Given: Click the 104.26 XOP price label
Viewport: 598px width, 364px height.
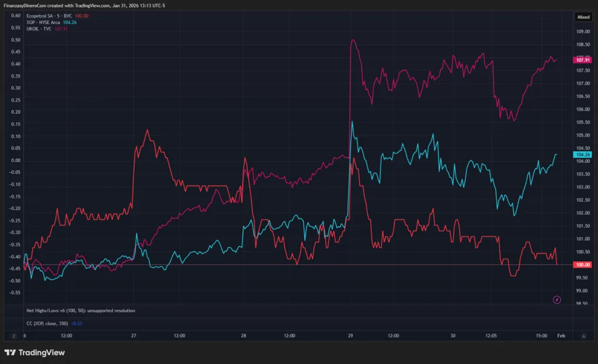Looking at the screenshot, I should pos(583,155).
